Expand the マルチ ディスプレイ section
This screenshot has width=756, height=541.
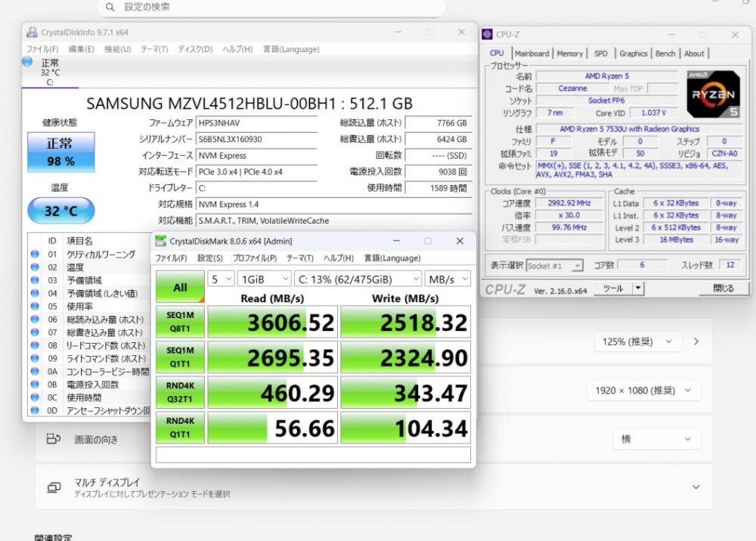(696, 487)
